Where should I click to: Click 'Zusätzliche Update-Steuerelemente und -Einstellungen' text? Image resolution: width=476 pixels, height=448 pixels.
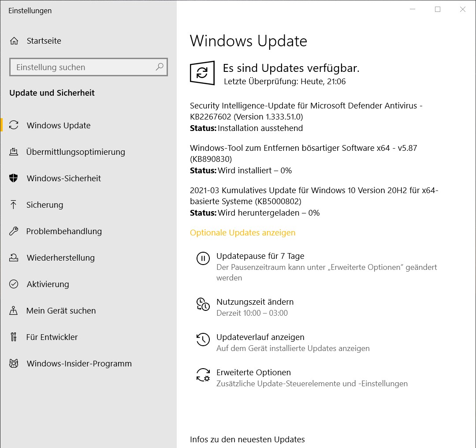tap(312, 383)
